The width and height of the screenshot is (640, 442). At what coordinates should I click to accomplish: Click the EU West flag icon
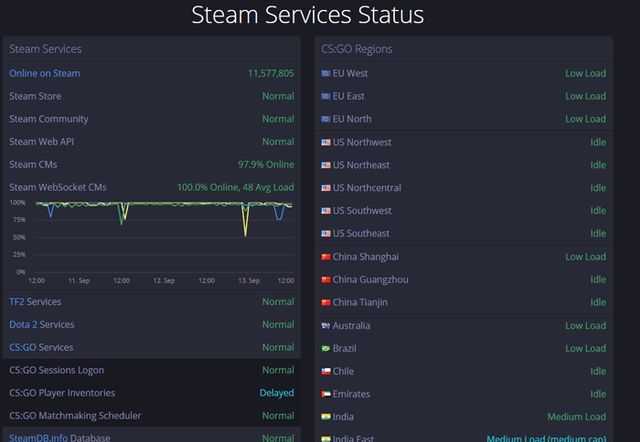[x=325, y=73]
